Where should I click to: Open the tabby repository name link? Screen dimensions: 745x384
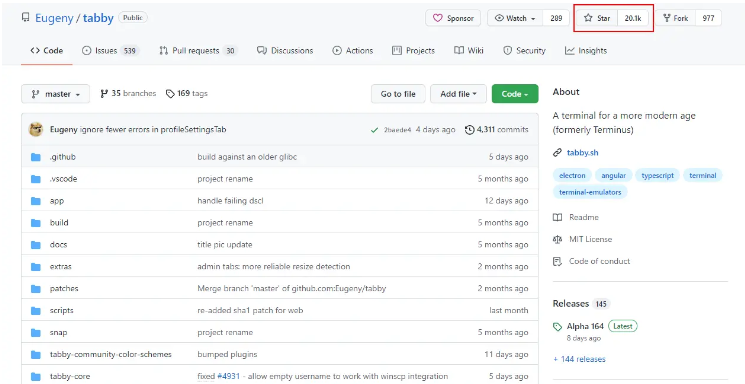point(98,18)
